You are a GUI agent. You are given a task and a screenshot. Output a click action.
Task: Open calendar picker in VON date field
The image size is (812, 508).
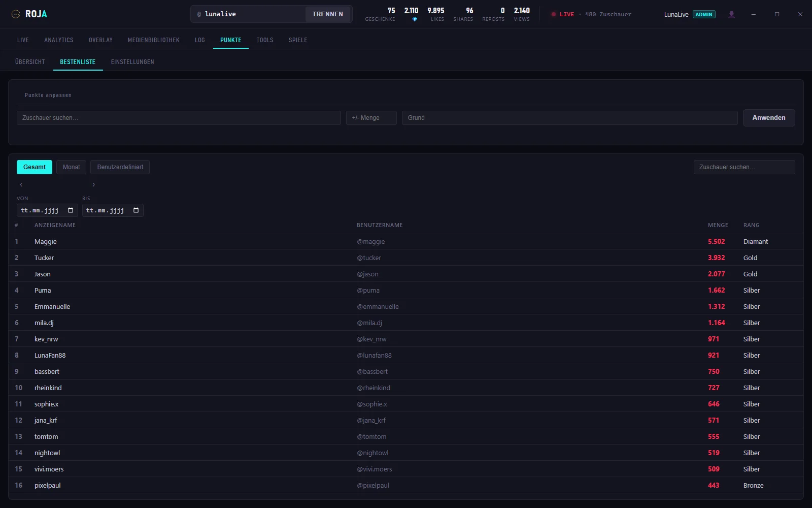pos(71,210)
